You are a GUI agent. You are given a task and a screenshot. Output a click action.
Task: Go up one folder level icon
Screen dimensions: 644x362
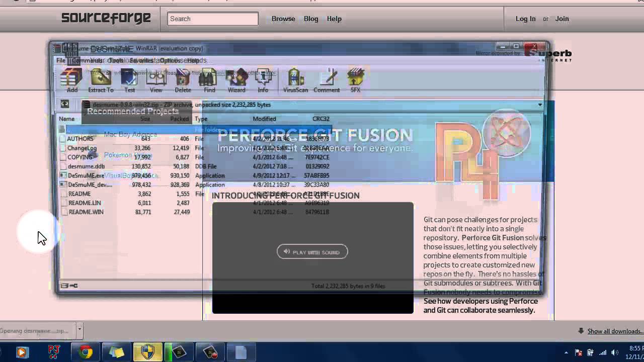tap(64, 104)
